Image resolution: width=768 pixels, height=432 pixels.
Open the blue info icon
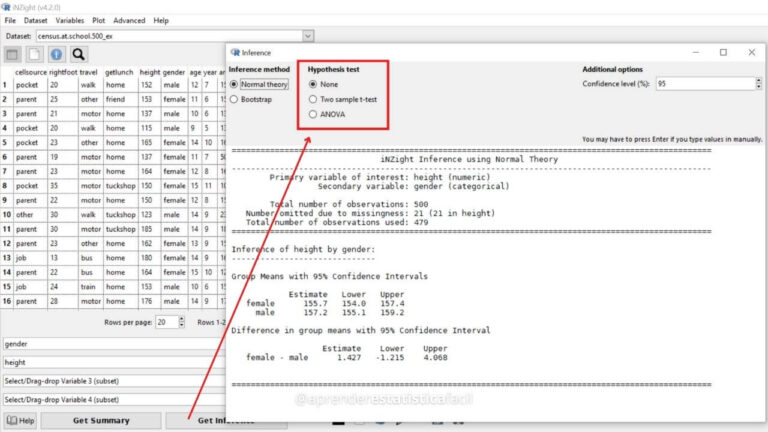(x=56, y=54)
